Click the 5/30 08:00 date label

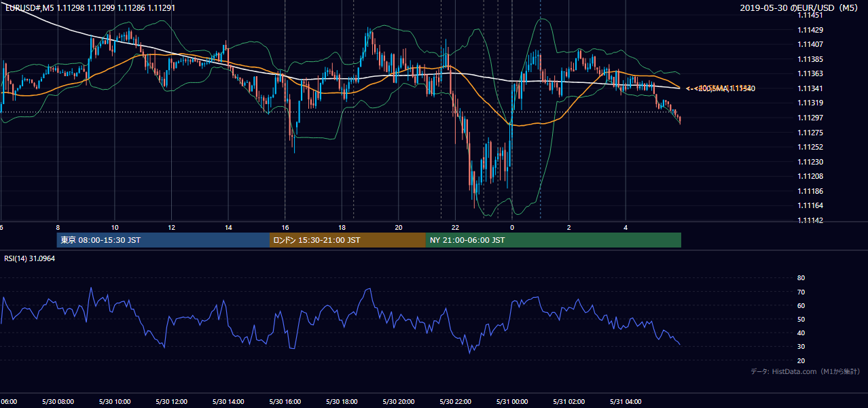click(x=58, y=402)
